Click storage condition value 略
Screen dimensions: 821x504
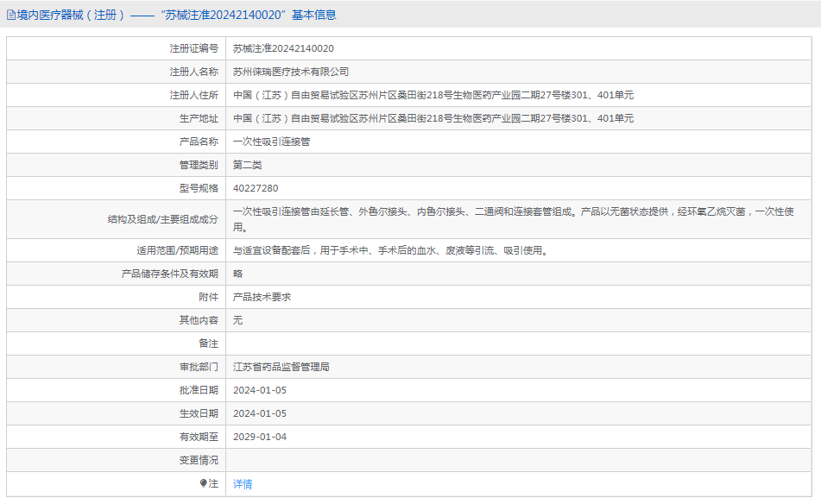point(237,274)
